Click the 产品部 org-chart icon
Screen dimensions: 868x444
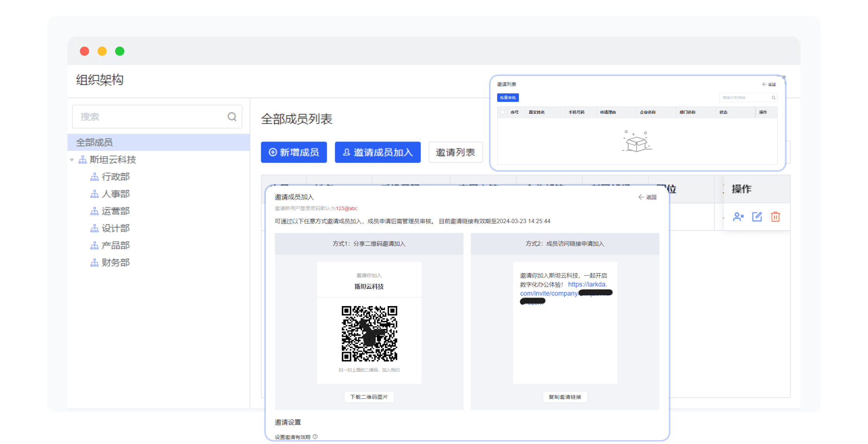(x=94, y=246)
